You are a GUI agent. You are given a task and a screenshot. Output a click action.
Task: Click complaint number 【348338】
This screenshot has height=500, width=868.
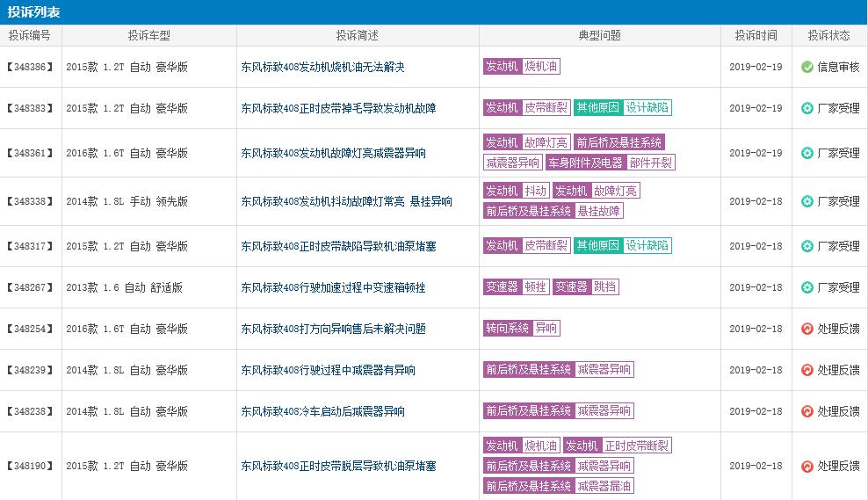pos(31,201)
